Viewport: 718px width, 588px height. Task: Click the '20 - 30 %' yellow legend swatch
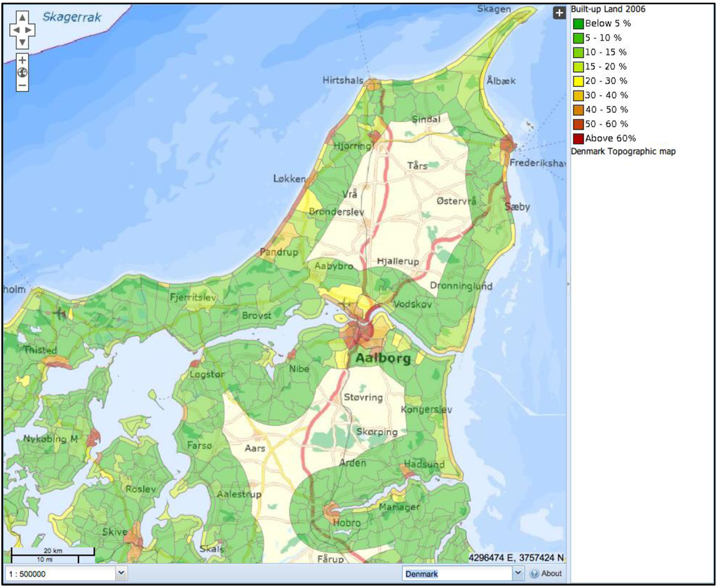pos(578,81)
